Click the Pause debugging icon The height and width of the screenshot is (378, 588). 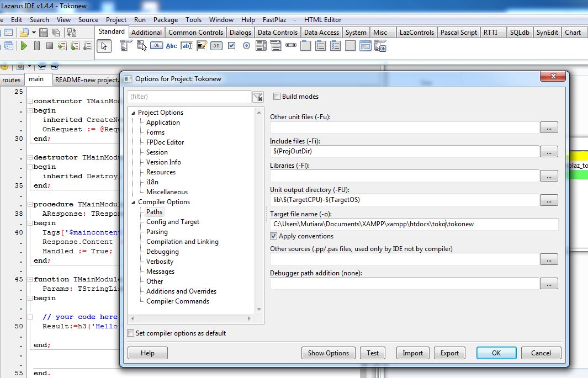tap(37, 46)
